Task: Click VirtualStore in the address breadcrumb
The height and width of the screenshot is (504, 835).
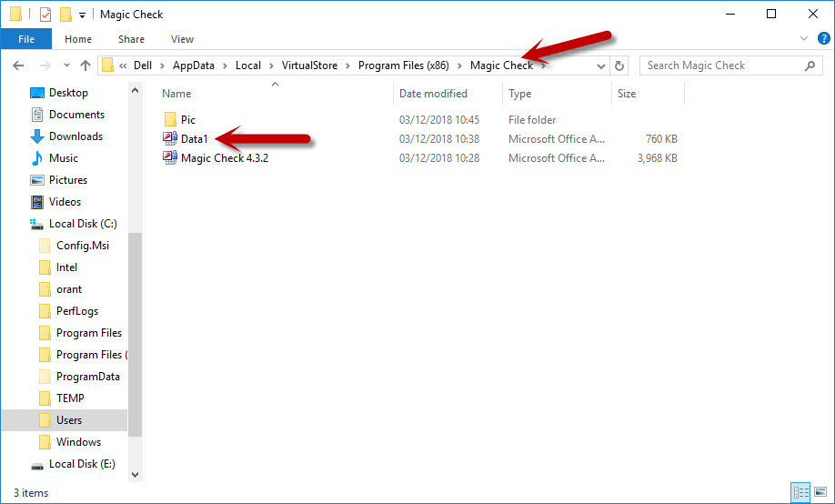Action: tap(309, 66)
